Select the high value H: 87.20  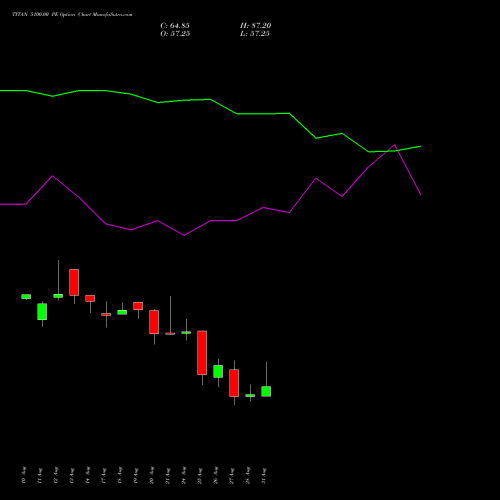coord(255,26)
